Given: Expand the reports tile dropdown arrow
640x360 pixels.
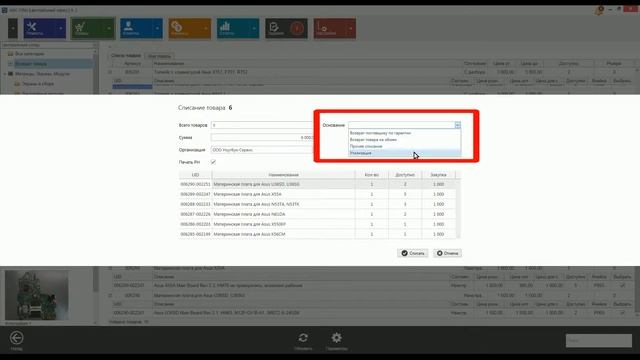Looking at the screenshot, I should (254, 28).
